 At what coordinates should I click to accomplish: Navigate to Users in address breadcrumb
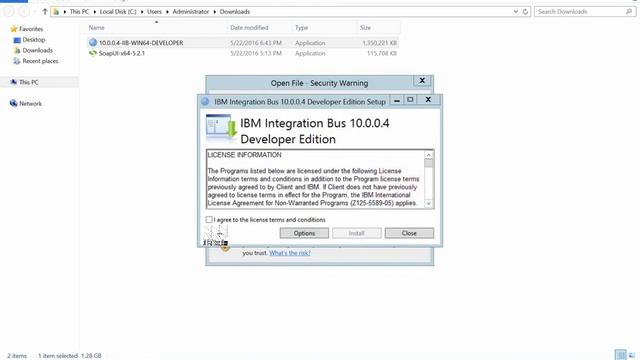click(154, 11)
